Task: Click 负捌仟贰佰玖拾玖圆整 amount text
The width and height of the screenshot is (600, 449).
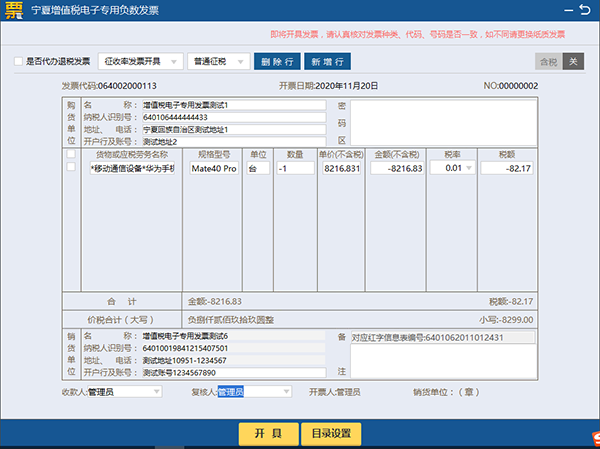Action: coord(231,320)
